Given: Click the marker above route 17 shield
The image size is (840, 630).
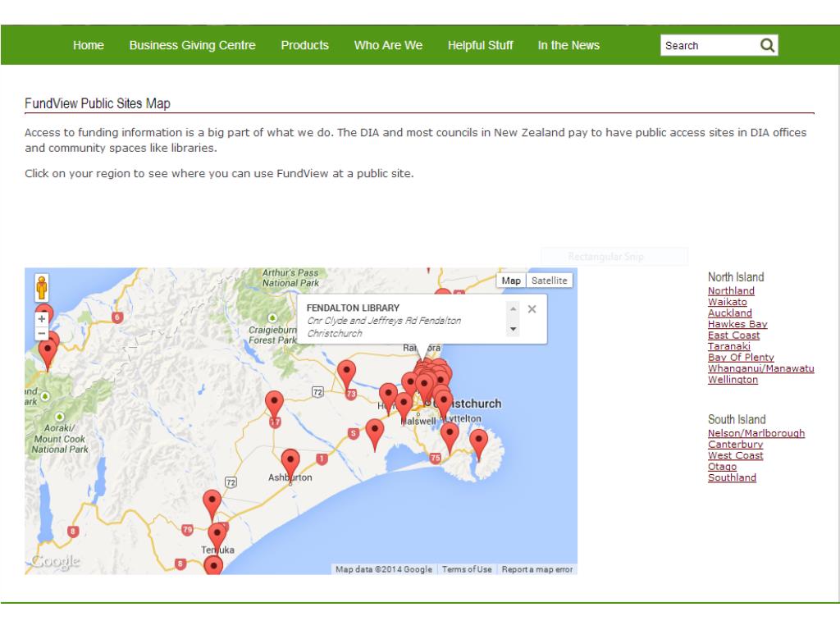Looking at the screenshot, I should click(x=274, y=405).
